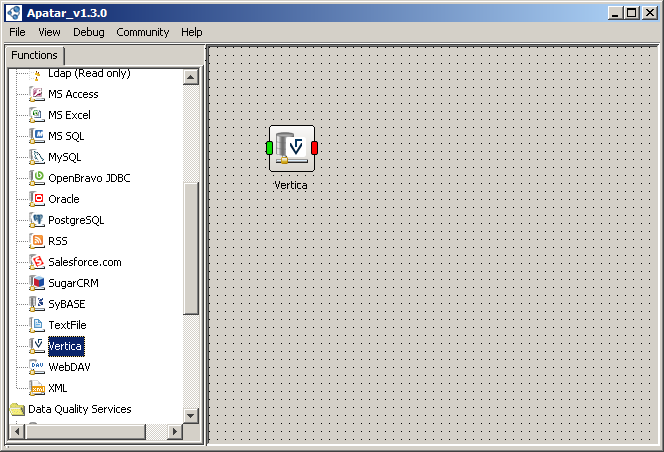Click the XML connector icon
This screenshot has width=664, height=452.
point(37,388)
